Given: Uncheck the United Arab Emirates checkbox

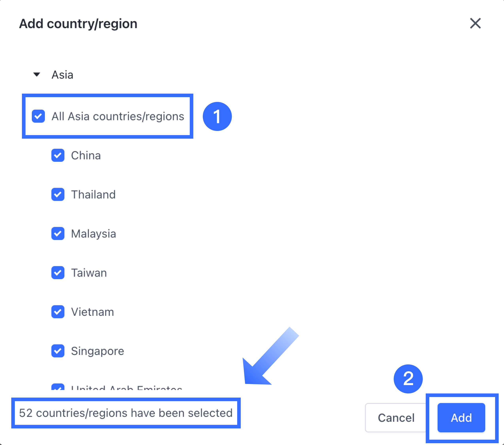Looking at the screenshot, I should pos(58,388).
